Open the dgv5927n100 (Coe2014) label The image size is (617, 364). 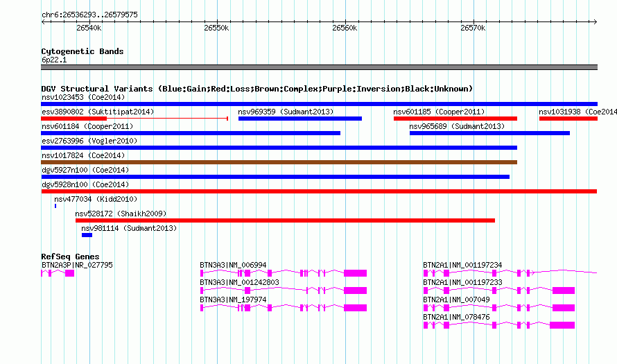pyautogui.click(x=85, y=170)
